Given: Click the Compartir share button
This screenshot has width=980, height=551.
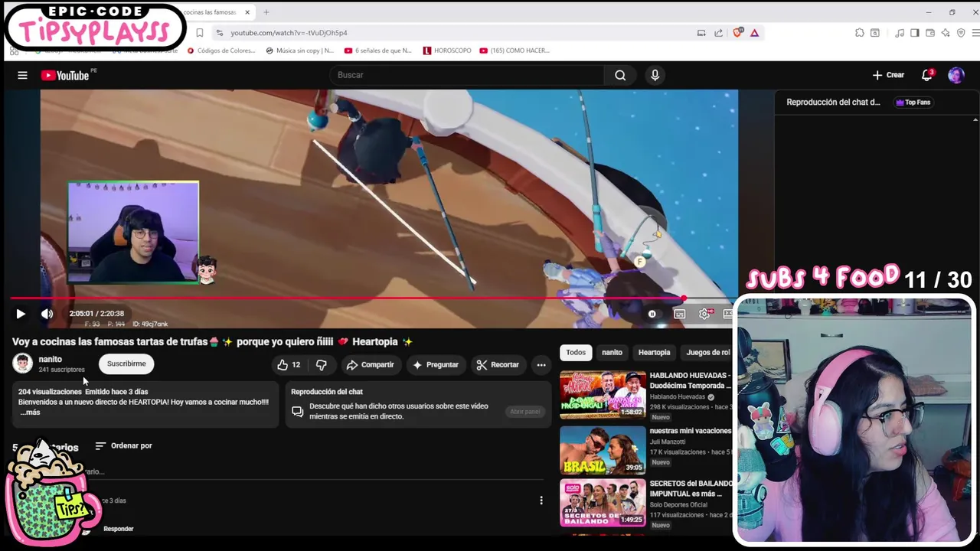Looking at the screenshot, I should (370, 365).
